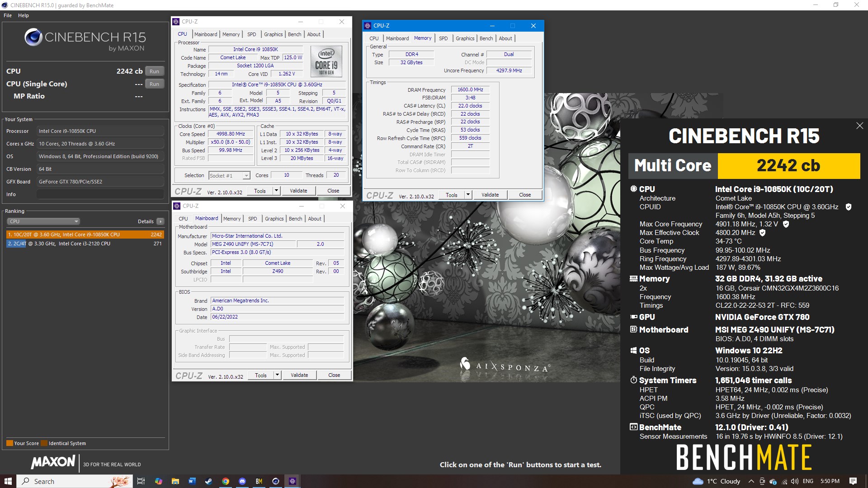Image resolution: width=868 pixels, height=488 pixels.
Task: Click Tools button in CPU-Z CPU window
Action: (x=260, y=191)
